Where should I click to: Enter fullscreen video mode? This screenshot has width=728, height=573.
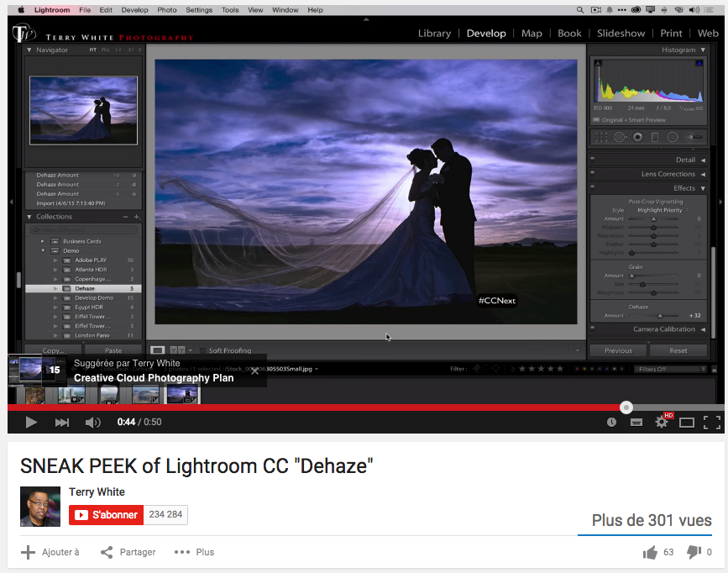(x=712, y=422)
